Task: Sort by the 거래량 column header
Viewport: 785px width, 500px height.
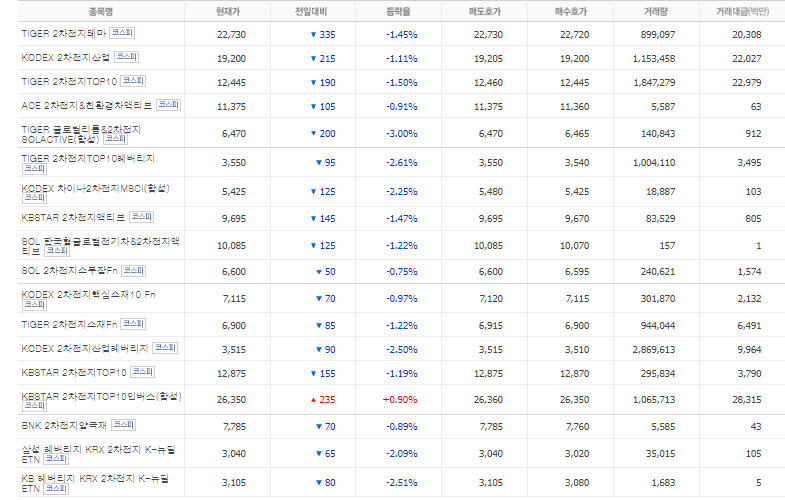Action: (x=656, y=11)
